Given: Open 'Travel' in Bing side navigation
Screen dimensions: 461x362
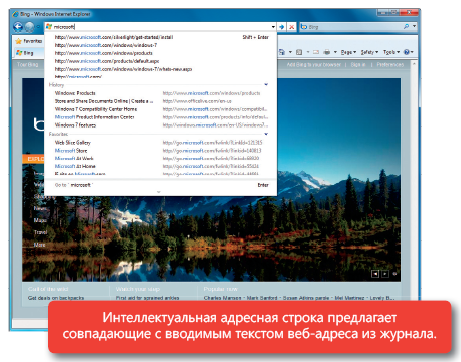Looking at the screenshot, I should click(41, 232).
